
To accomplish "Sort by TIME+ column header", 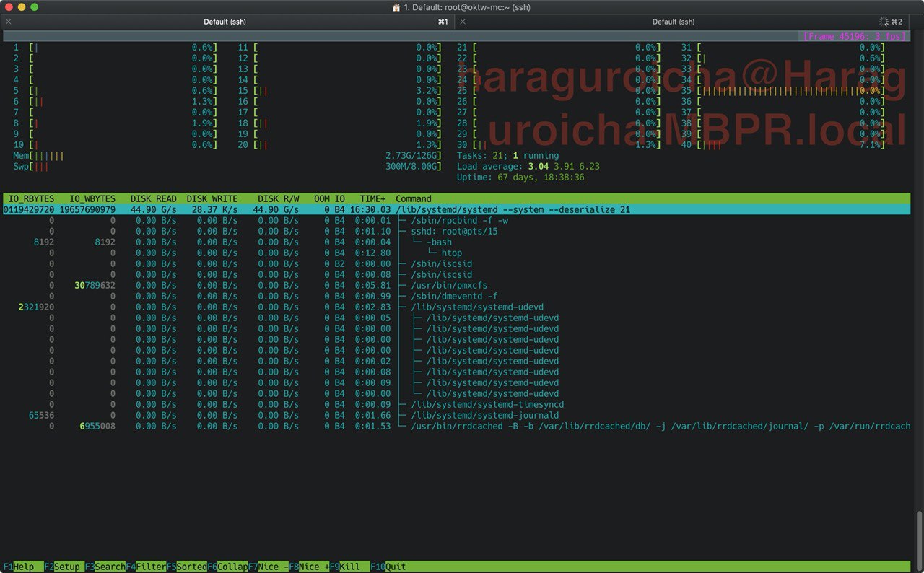I will (x=373, y=198).
